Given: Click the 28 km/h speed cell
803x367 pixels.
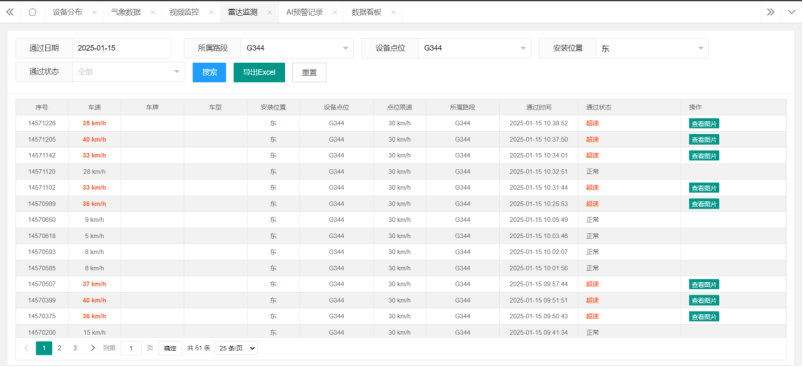Looking at the screenshot, I should (94, 171).
